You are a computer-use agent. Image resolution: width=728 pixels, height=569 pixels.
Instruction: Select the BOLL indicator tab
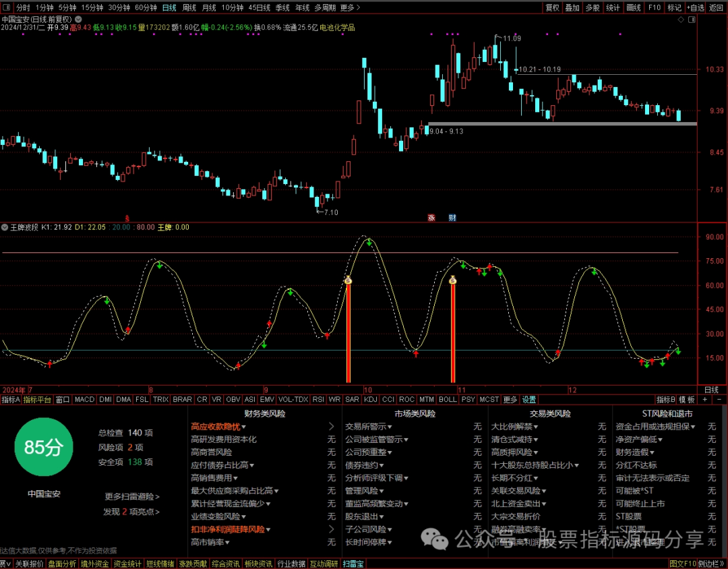(448, 400)
